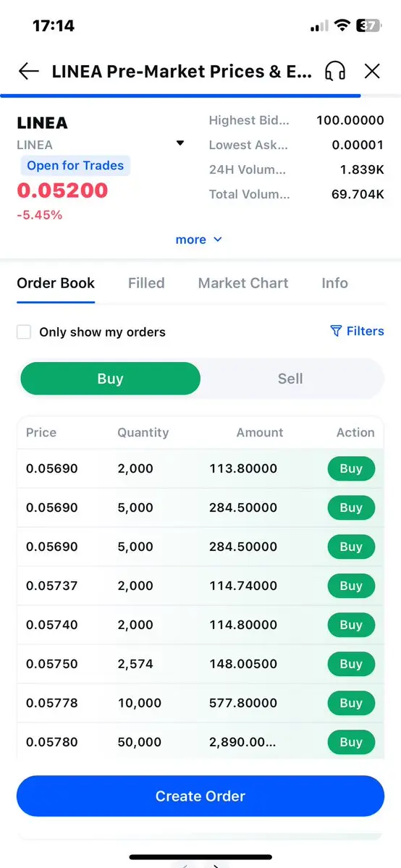The width and height of the screenshot is (401, 868).
Task: Open the Info tab
Action: [334, 283]
